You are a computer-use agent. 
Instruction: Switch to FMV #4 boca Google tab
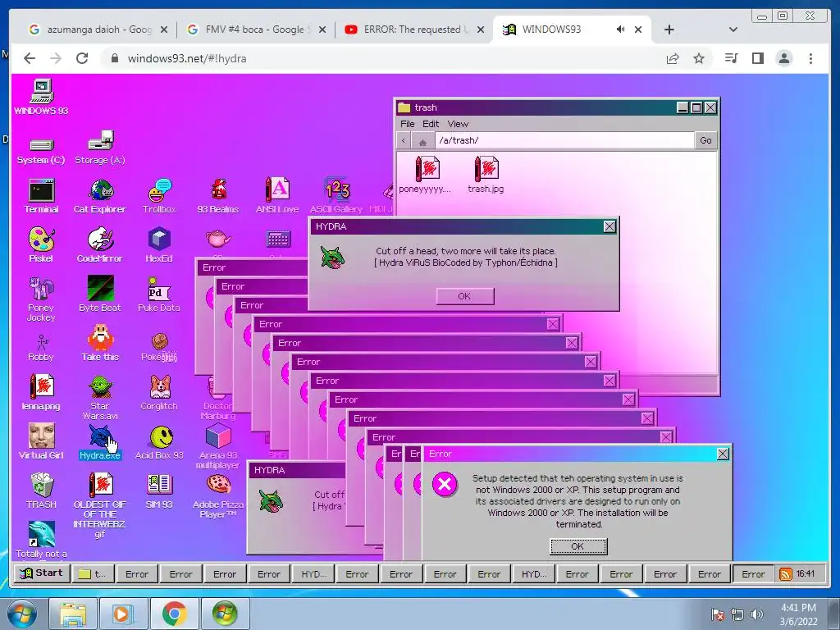tap(257, 30)
